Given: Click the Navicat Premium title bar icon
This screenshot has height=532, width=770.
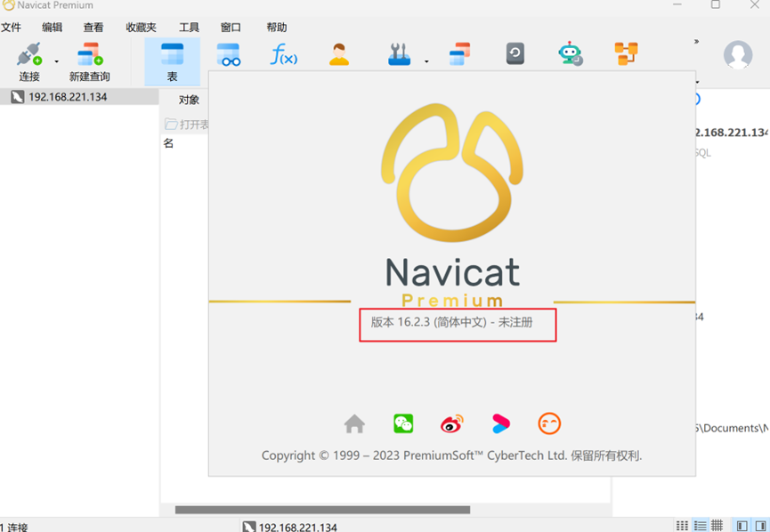Looking at the screenshot, I should coord(8,5).
